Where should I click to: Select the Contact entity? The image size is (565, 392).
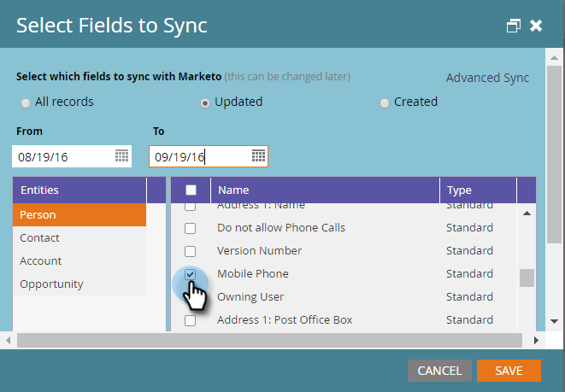click(x=40, y=237)
